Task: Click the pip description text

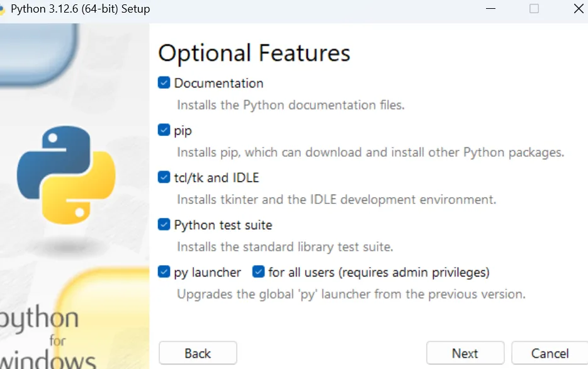Action: tap(370, 152)
